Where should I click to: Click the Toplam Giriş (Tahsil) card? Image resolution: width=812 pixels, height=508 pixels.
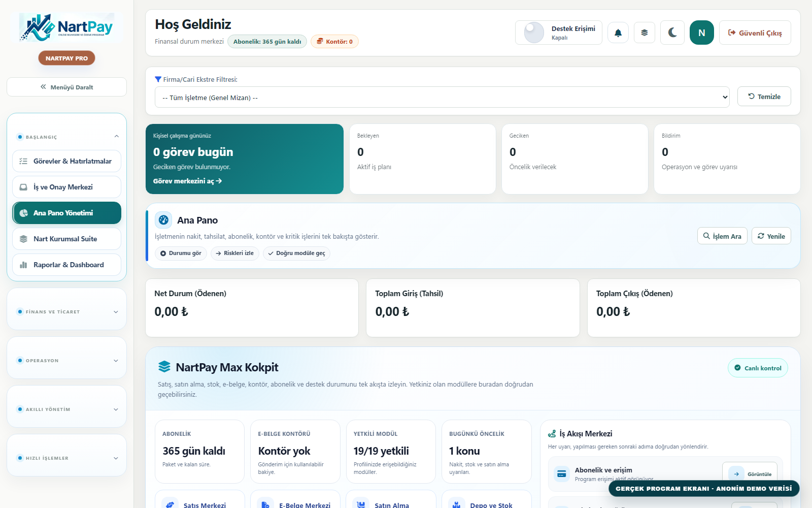tap(472, 307)
